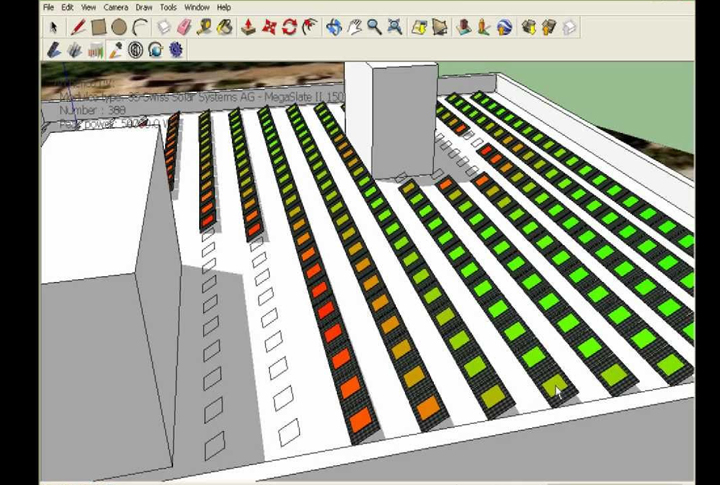Pick the Line pencil tool
Viewport: 720px width, 485px height.
click(x=77, y=28)
